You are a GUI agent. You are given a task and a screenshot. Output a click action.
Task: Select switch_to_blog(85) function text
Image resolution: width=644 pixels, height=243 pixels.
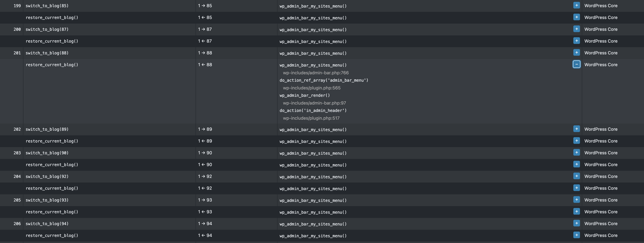pos(47,6)
